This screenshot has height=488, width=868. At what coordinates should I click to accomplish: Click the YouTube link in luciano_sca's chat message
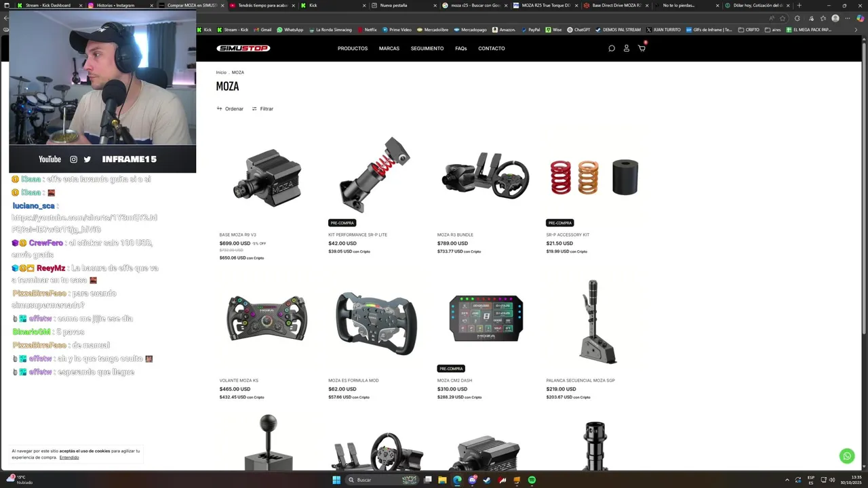pyautogui.click(x=84, y=224)
